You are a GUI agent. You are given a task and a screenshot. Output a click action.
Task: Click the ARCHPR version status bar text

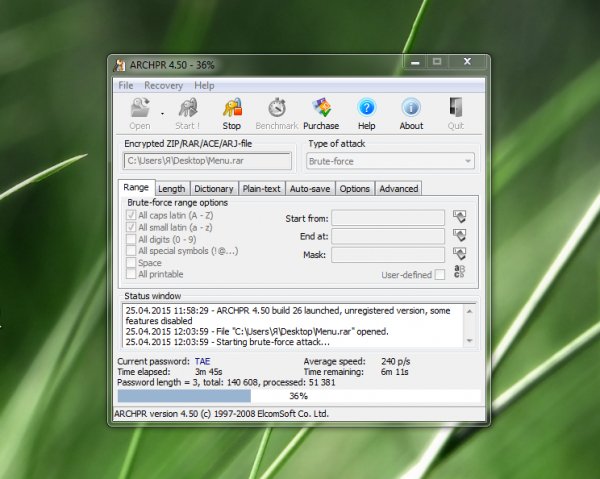click(x=221, y=414)
